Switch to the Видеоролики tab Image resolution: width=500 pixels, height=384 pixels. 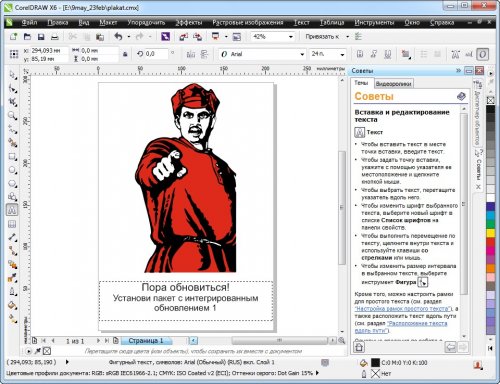click(393, 84)
